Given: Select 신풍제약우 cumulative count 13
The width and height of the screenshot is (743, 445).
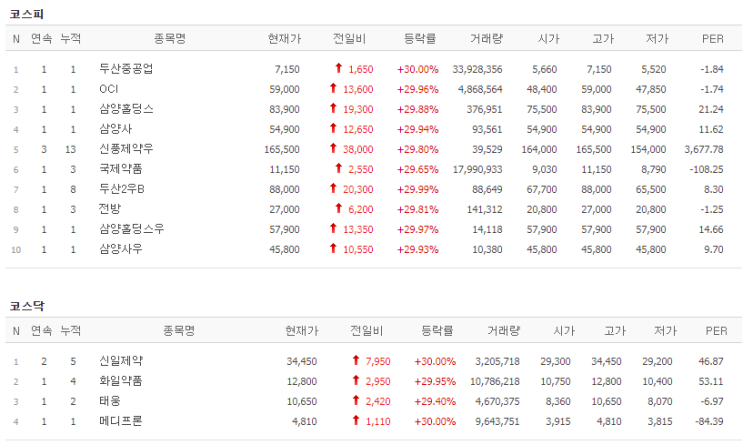Looking at the screenshot, I should point(71,149).
